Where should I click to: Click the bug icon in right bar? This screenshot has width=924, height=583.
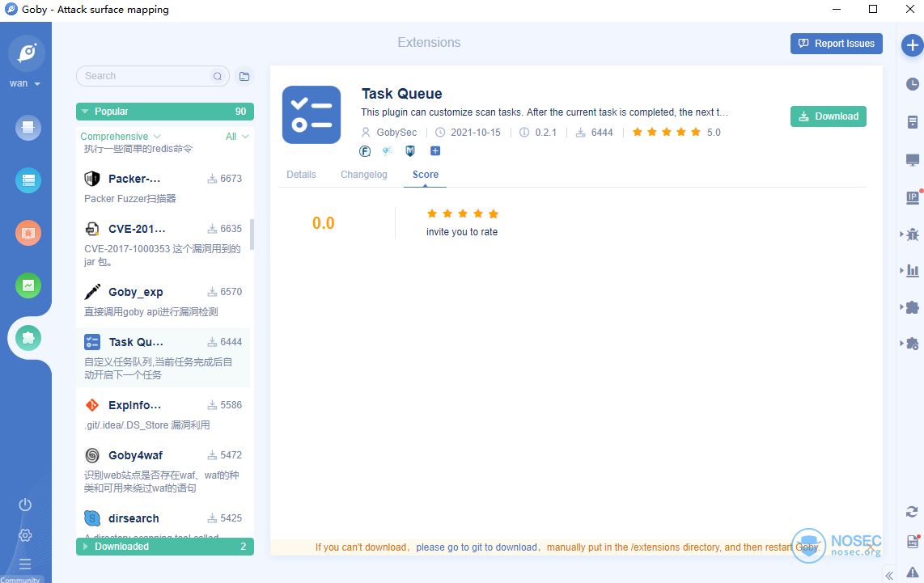click(x=912, y=234)
